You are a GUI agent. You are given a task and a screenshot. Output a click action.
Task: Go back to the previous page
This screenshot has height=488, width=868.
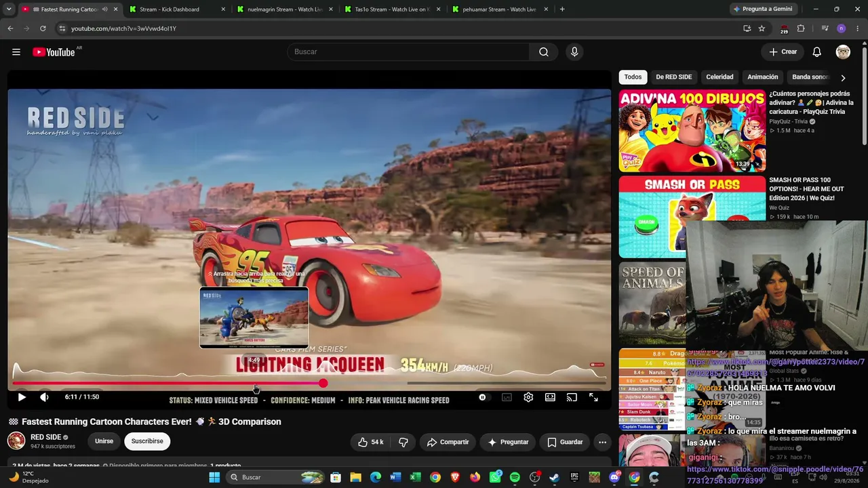[x=10, y=28]
